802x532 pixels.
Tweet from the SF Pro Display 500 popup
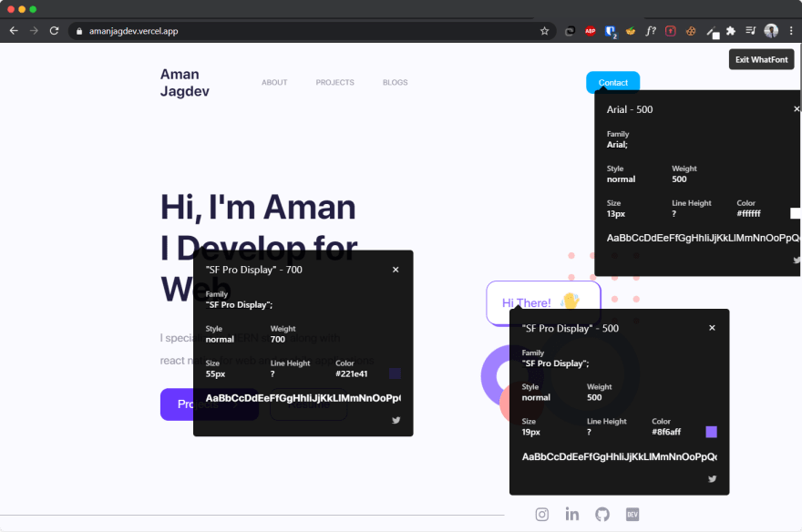pos(712,479)
